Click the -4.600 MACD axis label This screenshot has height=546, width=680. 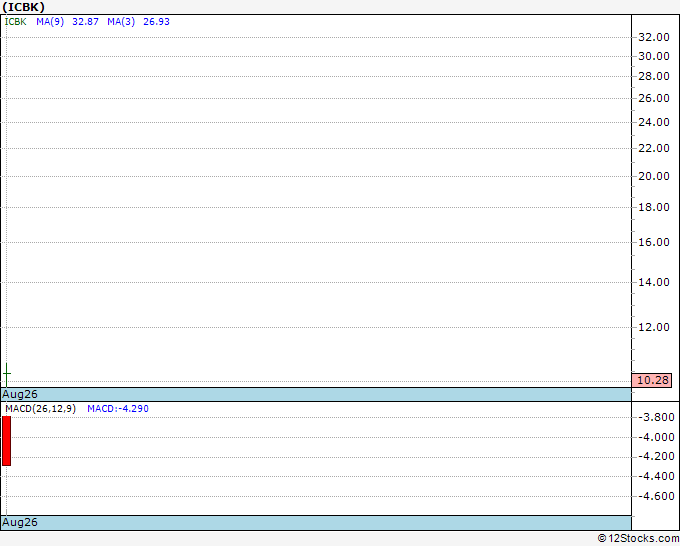pos(656,496)
